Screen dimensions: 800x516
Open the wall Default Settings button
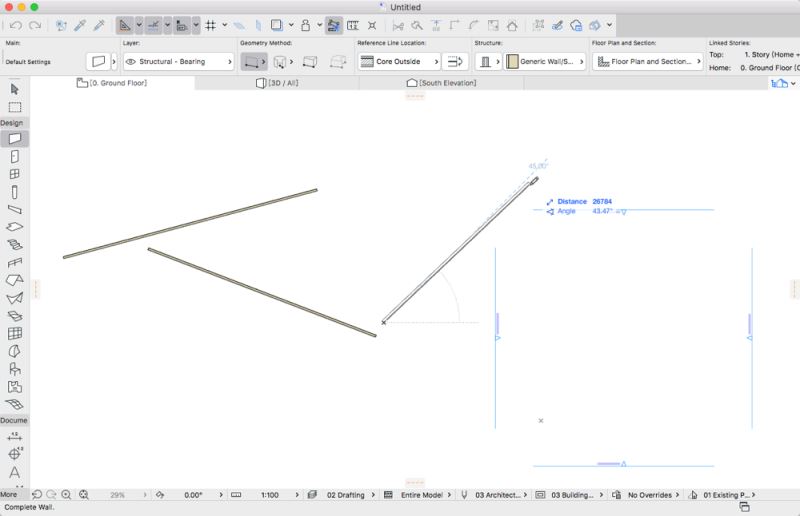pyautogui.click(x=98, y=62)
